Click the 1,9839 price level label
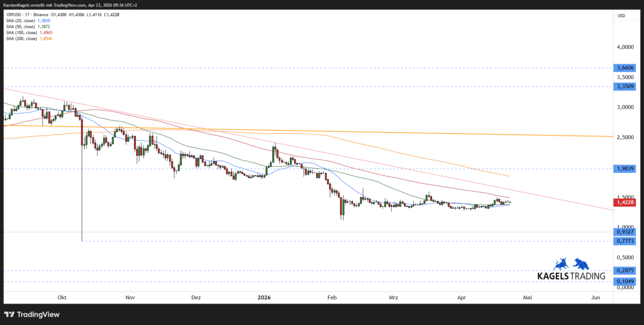 (x=626, y=168)
